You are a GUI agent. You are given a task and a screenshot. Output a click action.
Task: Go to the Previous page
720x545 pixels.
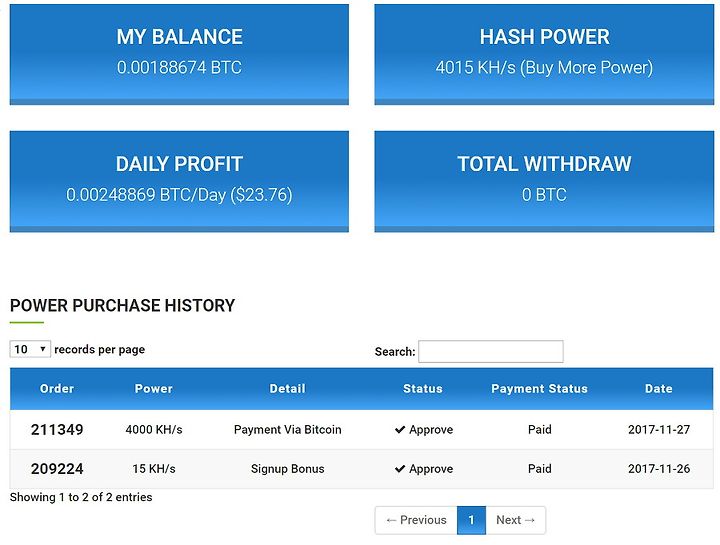(x=416, y=520)
